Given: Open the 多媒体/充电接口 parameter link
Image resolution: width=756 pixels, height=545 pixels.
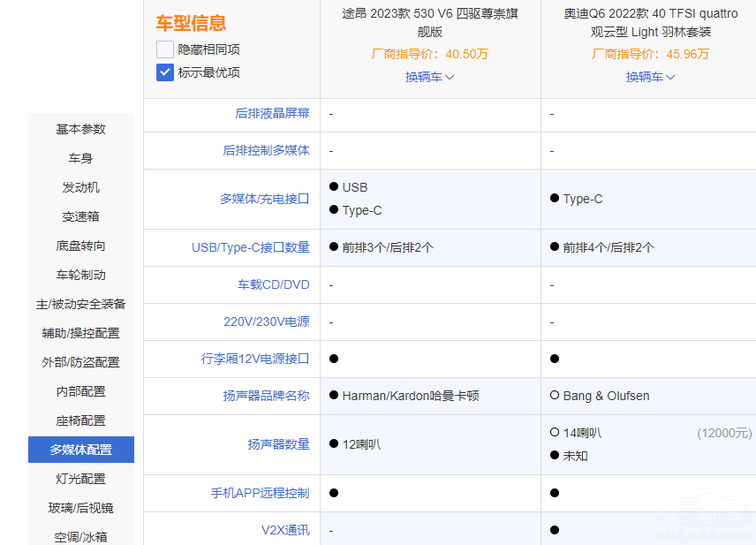Looking at the screenshot, I should point(264,199).
